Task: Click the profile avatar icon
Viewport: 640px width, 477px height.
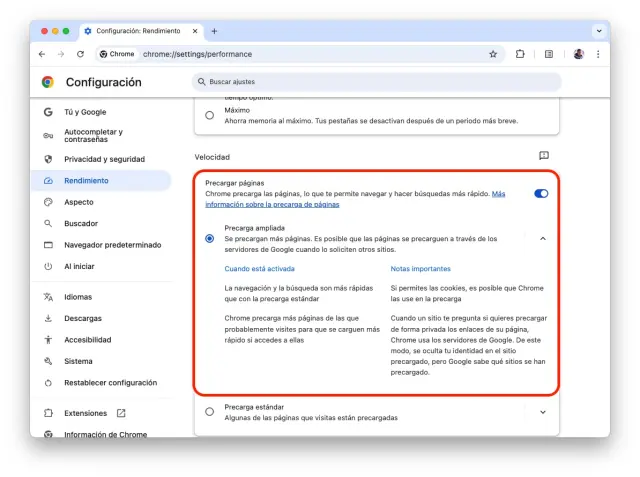Action: pos(579,54)
